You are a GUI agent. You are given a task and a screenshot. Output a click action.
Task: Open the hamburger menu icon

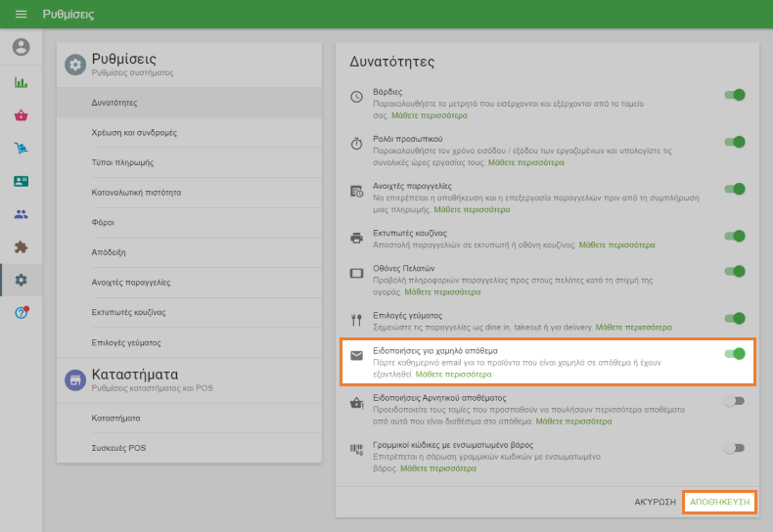[x=21, y=15]
